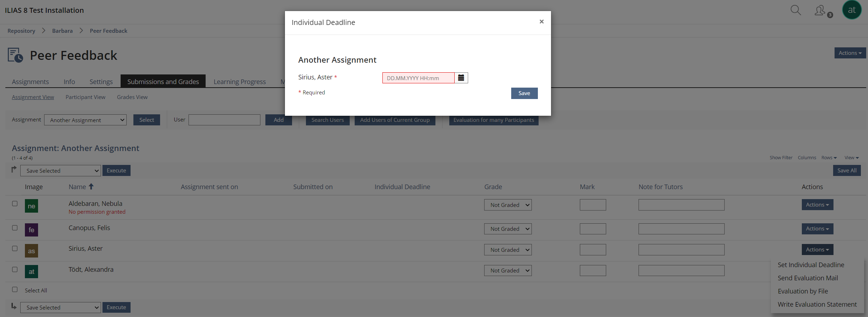
Task: Close the Individual Deadline dialog
Action: tap(541, 22)
